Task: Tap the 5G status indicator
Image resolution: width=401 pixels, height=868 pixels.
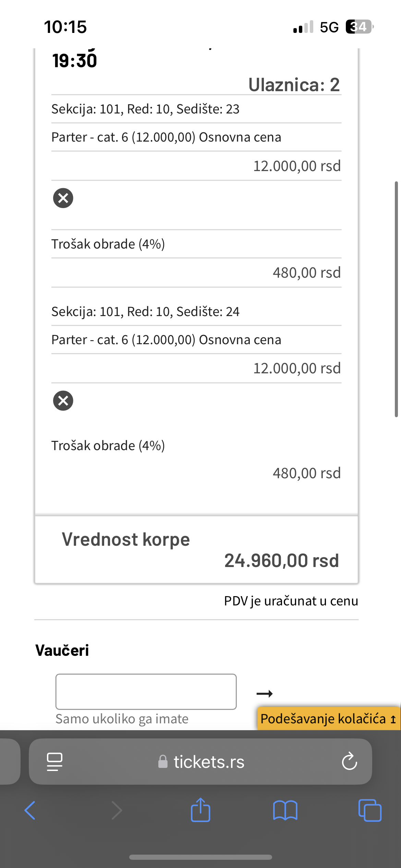Action: point(329,27)
